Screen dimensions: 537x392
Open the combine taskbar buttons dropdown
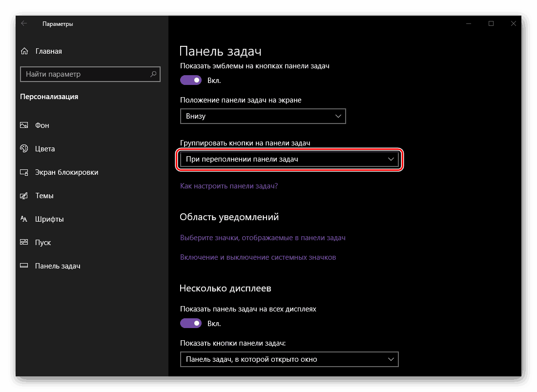tap(289, 159)
